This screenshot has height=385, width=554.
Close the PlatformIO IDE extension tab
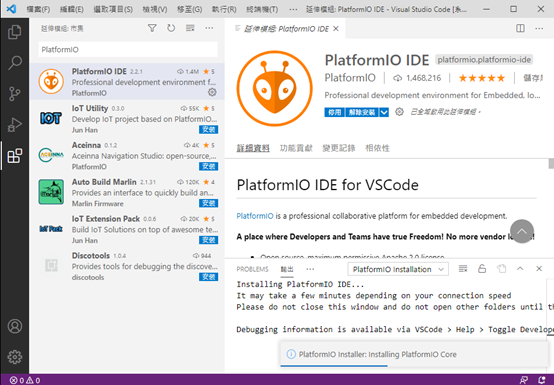(336, 29)
